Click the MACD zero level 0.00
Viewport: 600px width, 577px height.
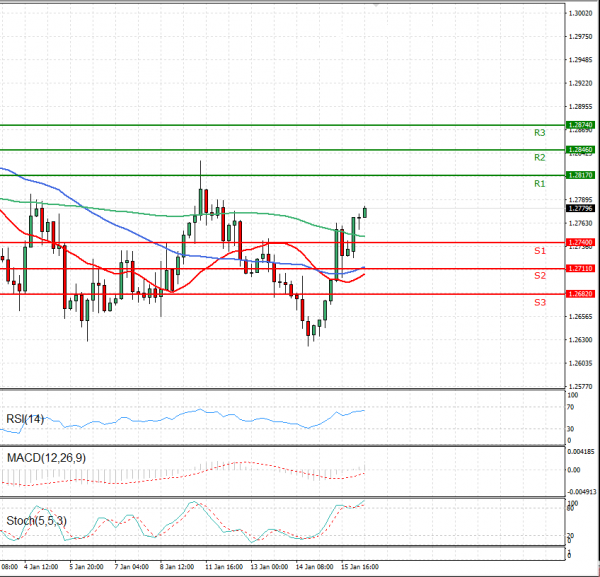[574, 470]
